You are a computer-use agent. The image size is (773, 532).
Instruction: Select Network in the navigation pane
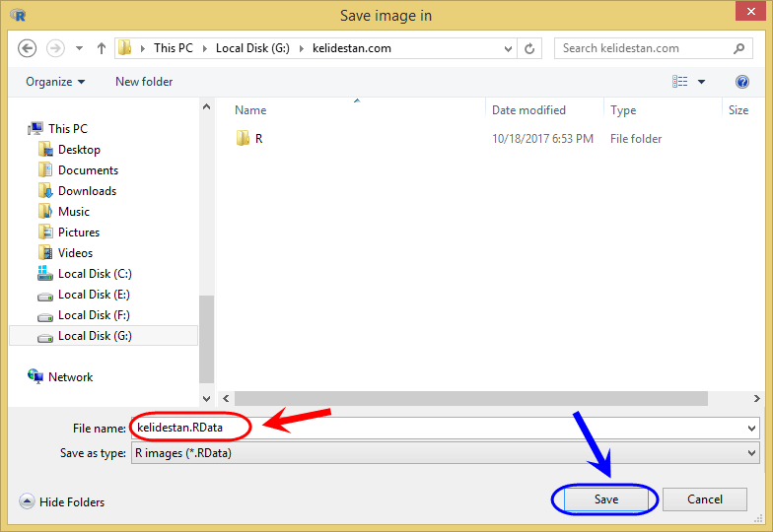60,376
